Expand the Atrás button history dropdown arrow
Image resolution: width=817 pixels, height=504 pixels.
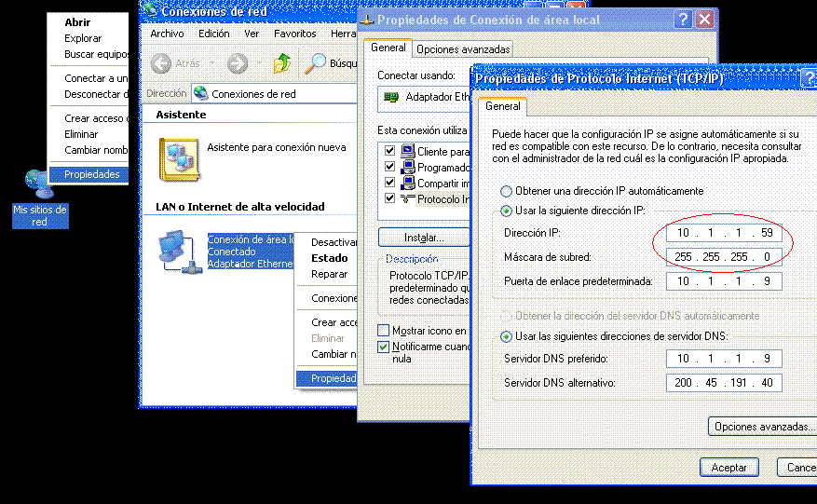coord(211,63)
